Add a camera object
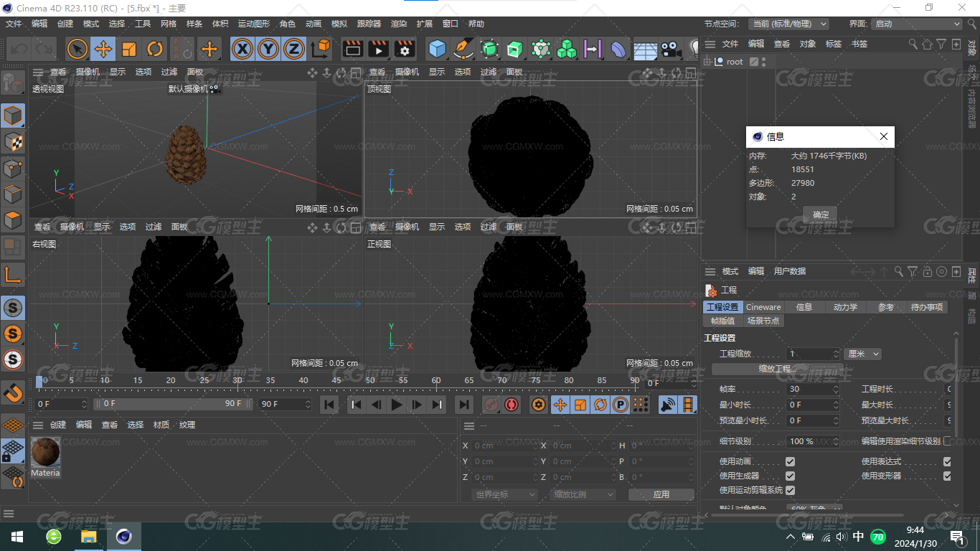The height and width of the screenshot is (551, 980). coord(671,49)
